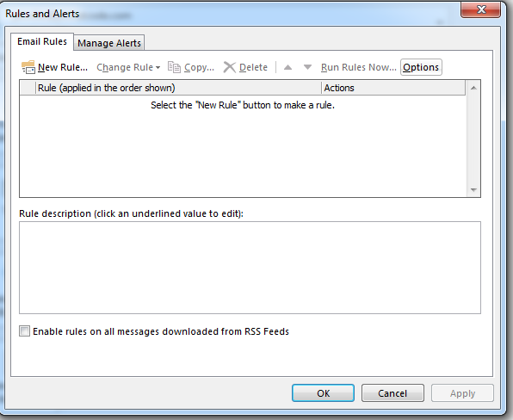Move rule down with down arrow
Screen dimensions: 513x420
307,67
